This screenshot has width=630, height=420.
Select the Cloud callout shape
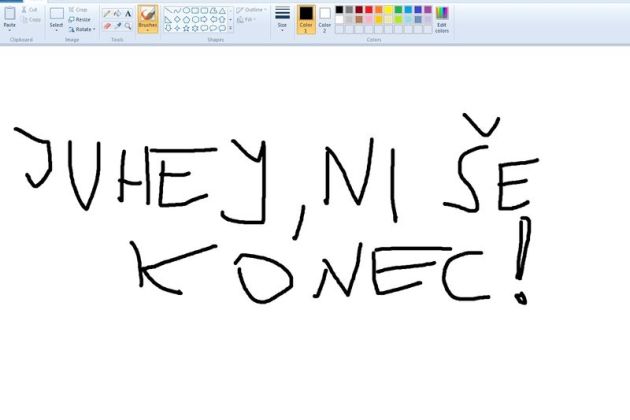[x=222, y=29]
